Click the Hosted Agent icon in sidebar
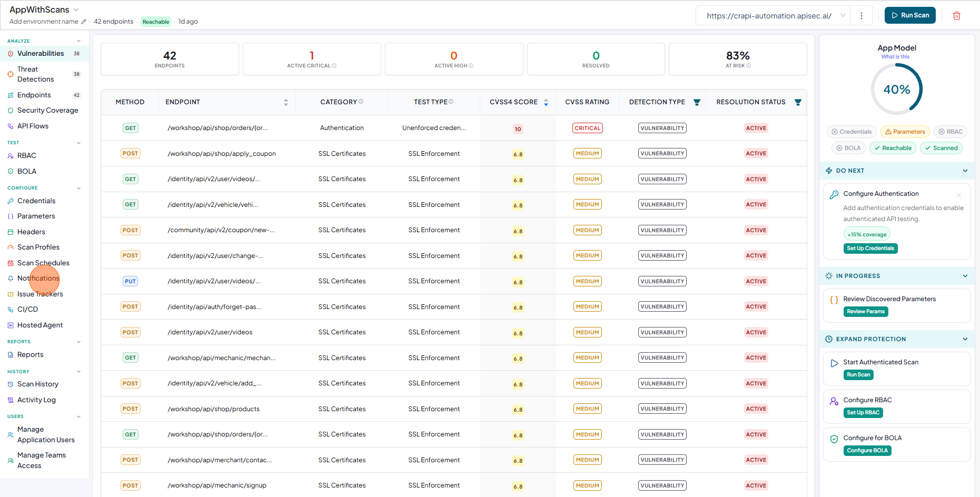Image resolution: width=980 pixels, height=497 pixels. point(11,325)
